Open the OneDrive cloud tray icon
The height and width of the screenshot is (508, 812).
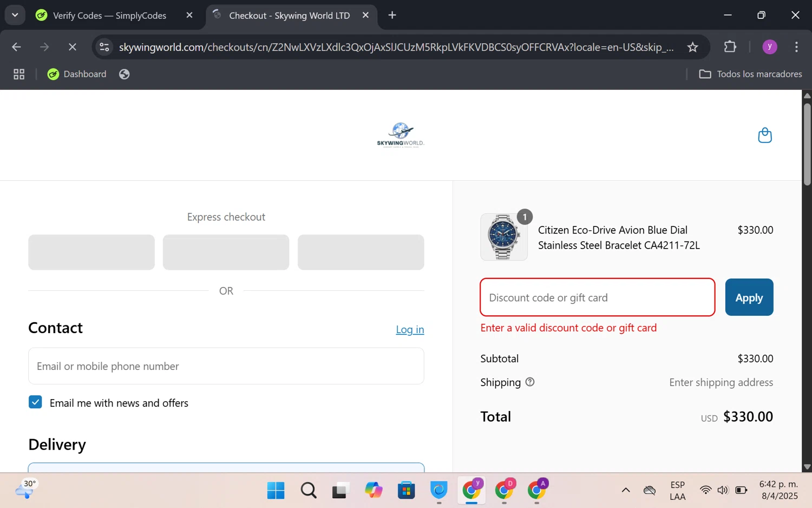(650, 491)
